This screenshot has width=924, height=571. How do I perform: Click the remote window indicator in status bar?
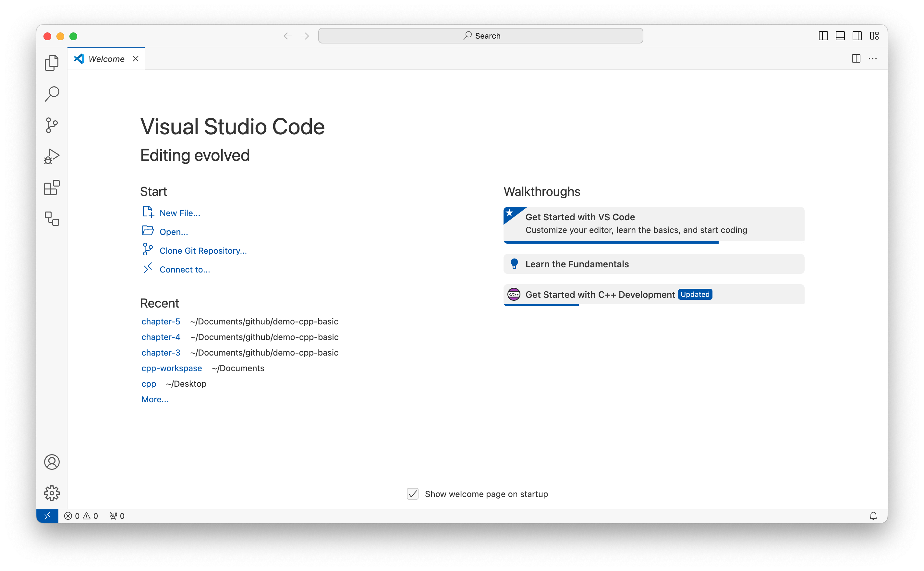47,516
